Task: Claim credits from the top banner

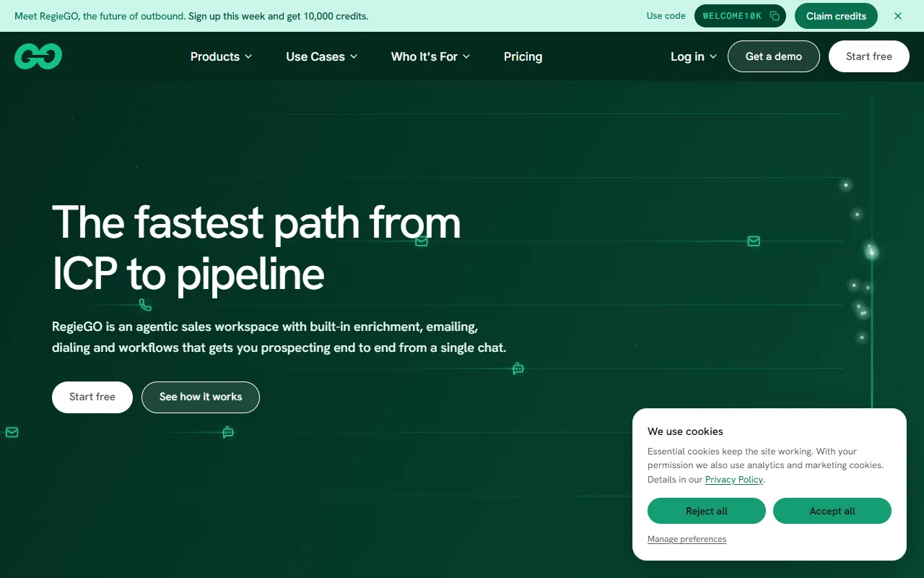Action: click(836, 16)
